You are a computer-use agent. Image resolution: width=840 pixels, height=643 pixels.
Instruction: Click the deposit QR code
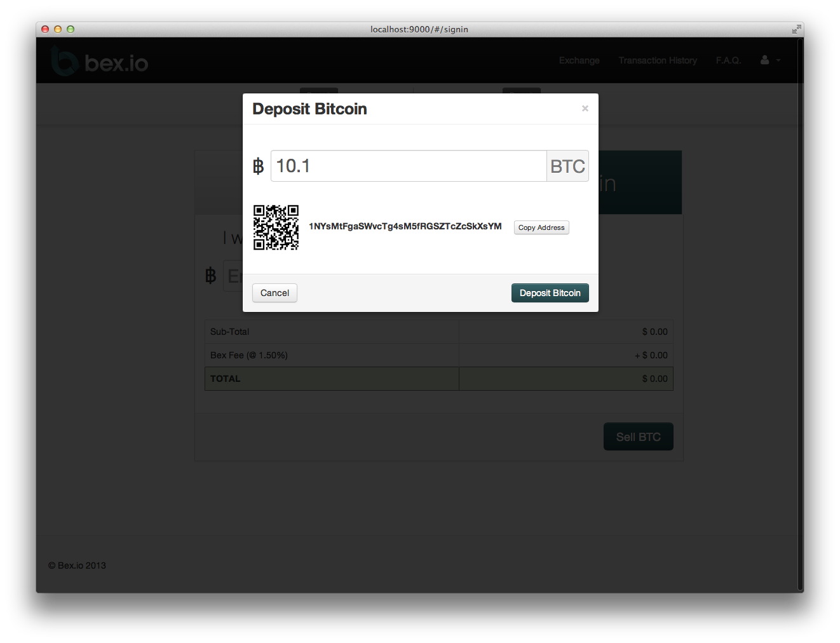point(276,227)
